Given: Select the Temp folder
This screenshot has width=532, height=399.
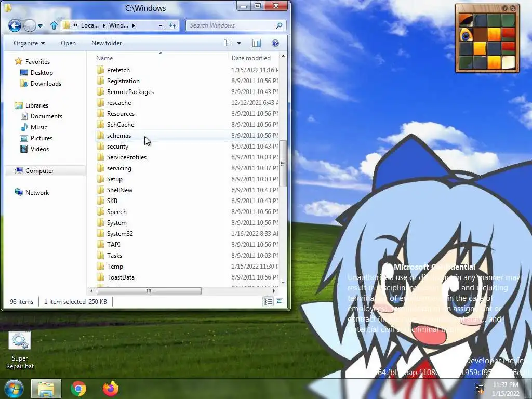Looking at the screenshot, I should (x=187, y=267).
